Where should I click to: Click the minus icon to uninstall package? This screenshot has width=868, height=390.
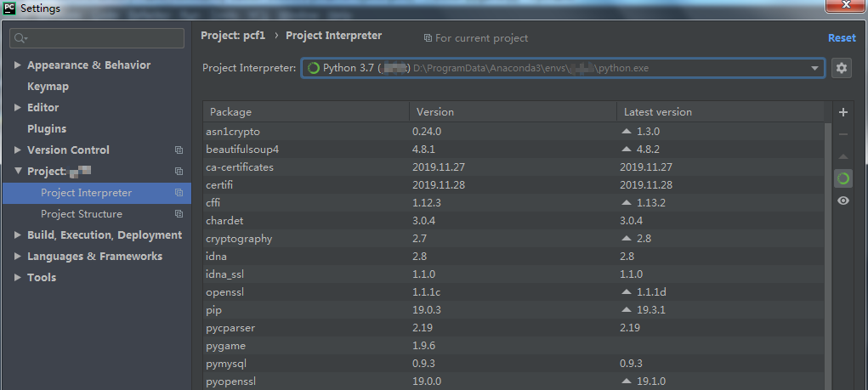[x=842, y=134]
